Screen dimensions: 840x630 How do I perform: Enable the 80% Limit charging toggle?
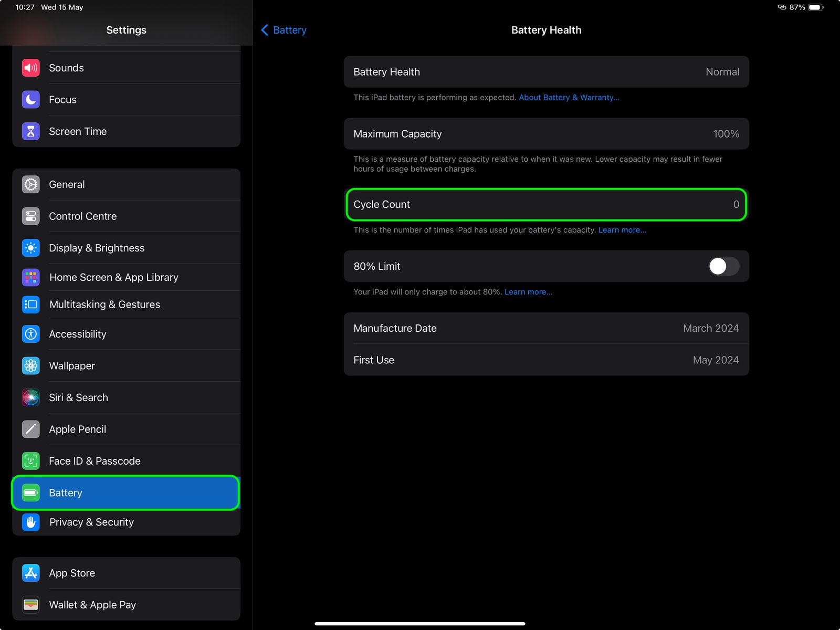tap(723, 266)
